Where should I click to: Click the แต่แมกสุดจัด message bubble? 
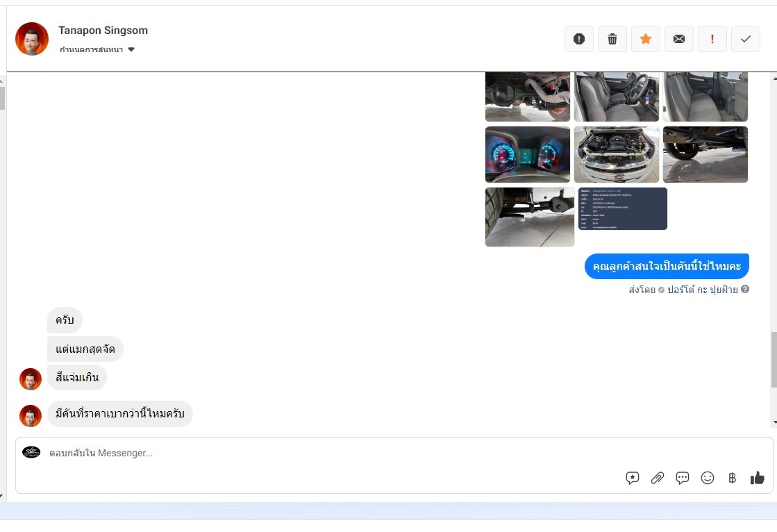[x=85, y=349]
